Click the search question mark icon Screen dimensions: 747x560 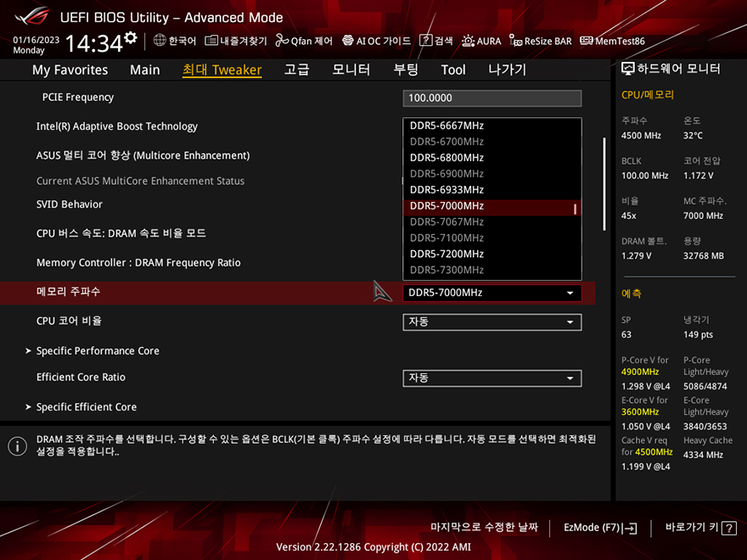(x=425, y=41)
